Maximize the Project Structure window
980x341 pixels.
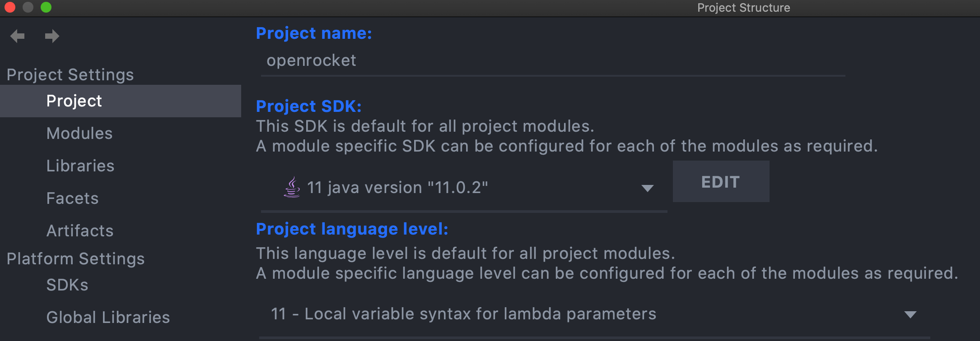pos(46,8)
